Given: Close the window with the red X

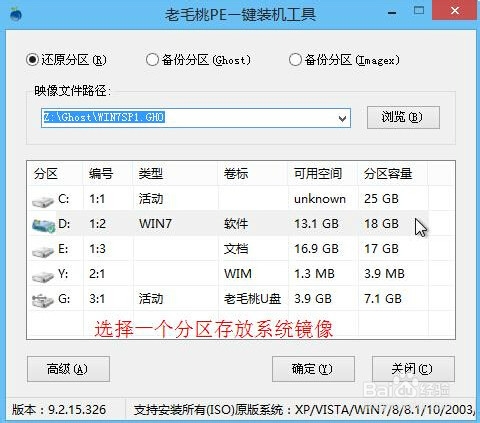Looking at the screenshot, I should click(455, 11).
